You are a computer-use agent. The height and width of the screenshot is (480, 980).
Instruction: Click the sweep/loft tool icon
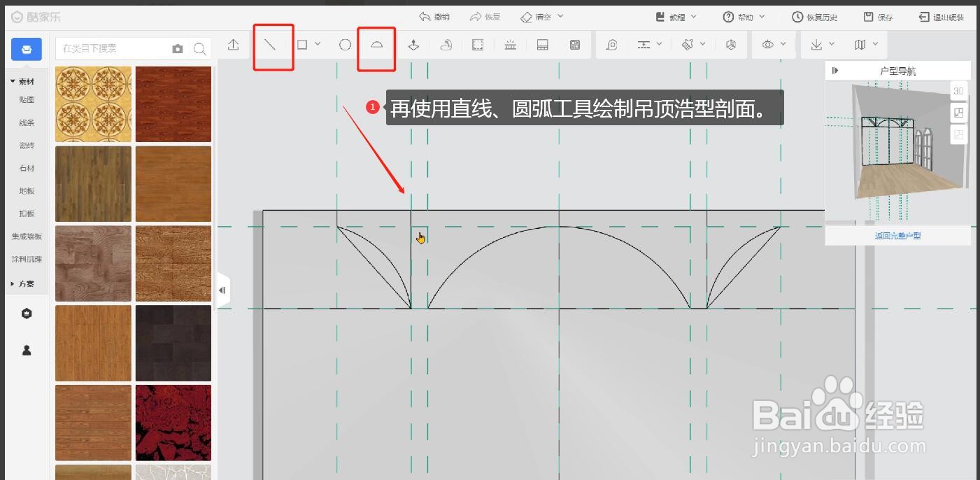(x=446, y=45)
